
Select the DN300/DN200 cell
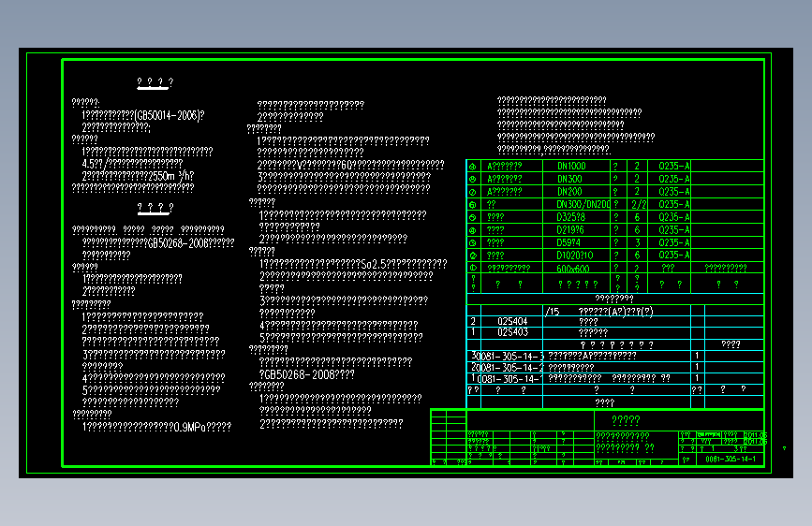click(x=583, y=204)
